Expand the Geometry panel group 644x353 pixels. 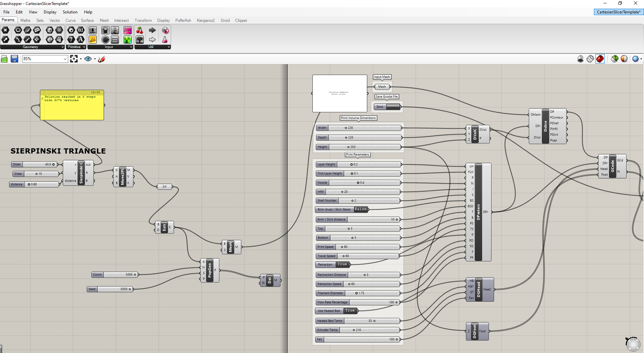[63, 47]
